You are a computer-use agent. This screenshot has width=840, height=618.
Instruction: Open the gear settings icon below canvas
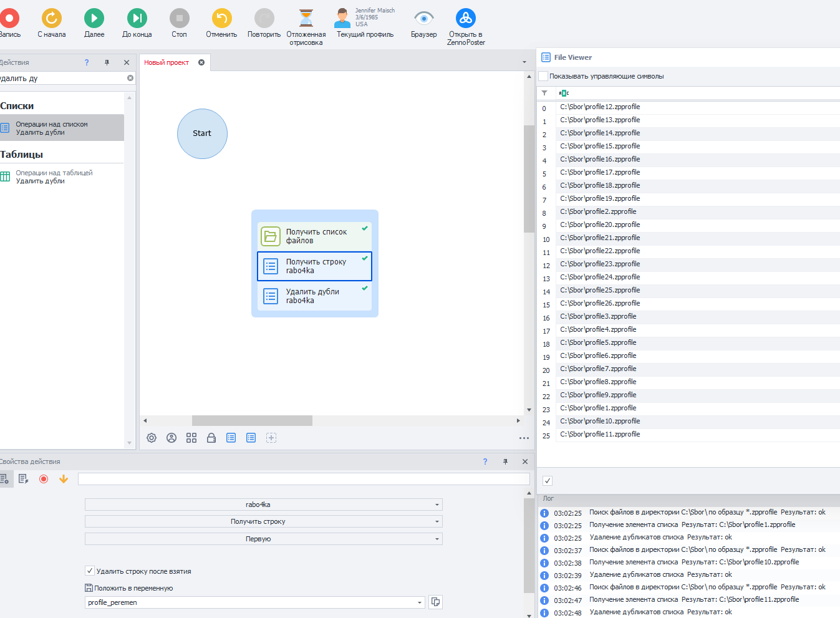pyautogui.click(x=152, y=438)
